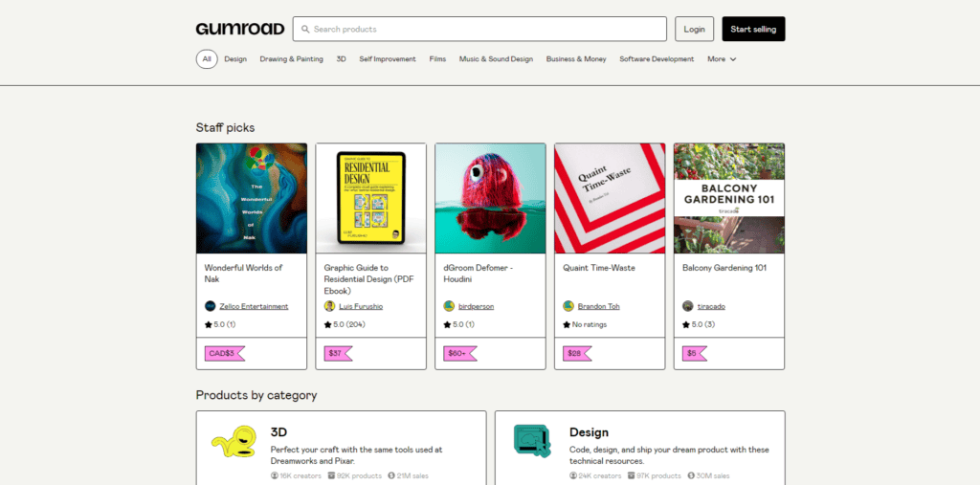Click sales icon beside 50M sales
The height and width of the screenshot is (485, 980).
pos(691,475)
